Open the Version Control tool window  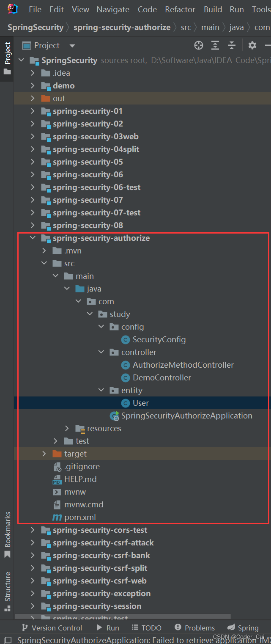(x=52, y=627)
